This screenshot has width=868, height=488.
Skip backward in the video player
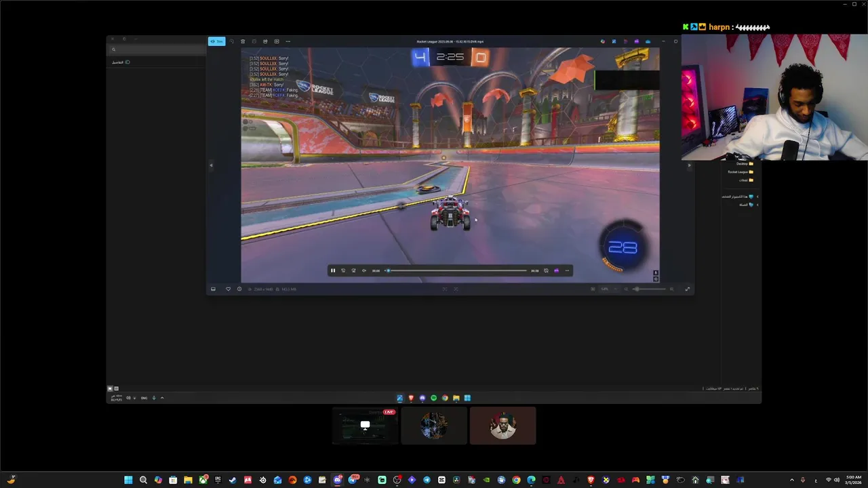tap(343, 270)
